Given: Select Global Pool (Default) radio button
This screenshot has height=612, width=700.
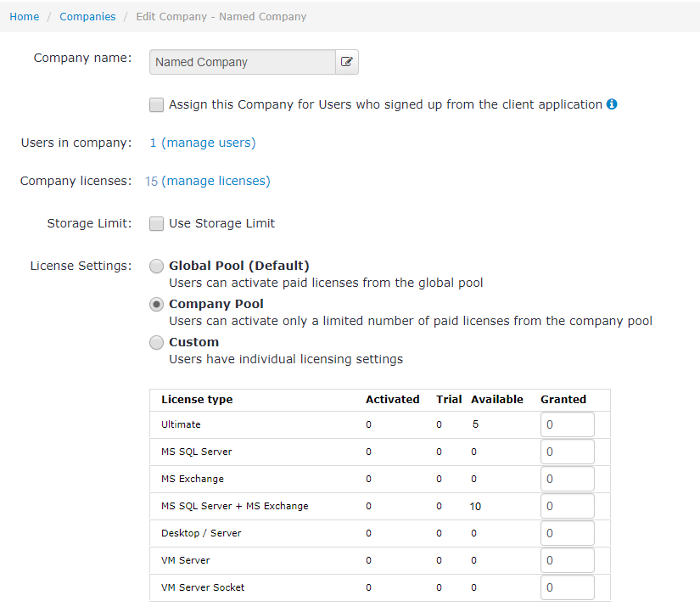Looking at the screenshot, I should 156,267.
